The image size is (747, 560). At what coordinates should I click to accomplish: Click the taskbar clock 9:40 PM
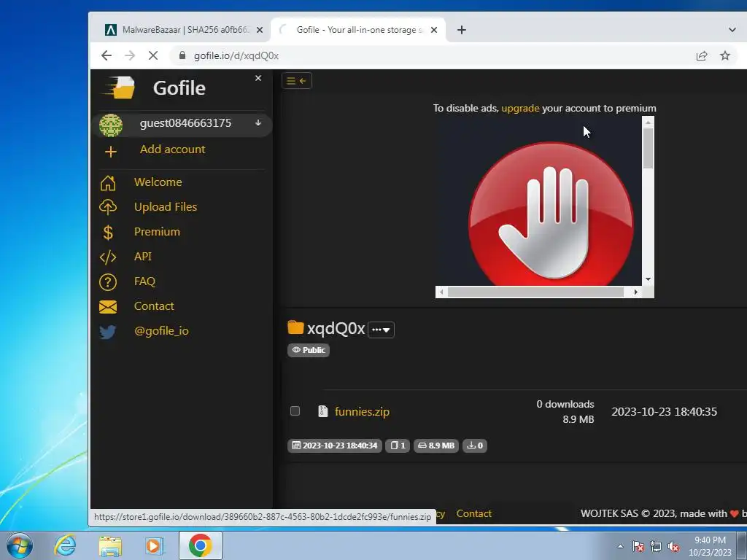pos(710,540)
